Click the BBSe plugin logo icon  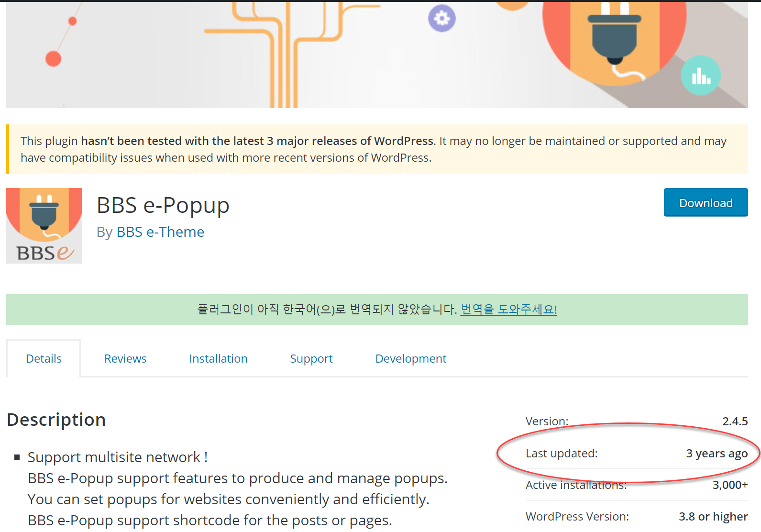(44, 226)
